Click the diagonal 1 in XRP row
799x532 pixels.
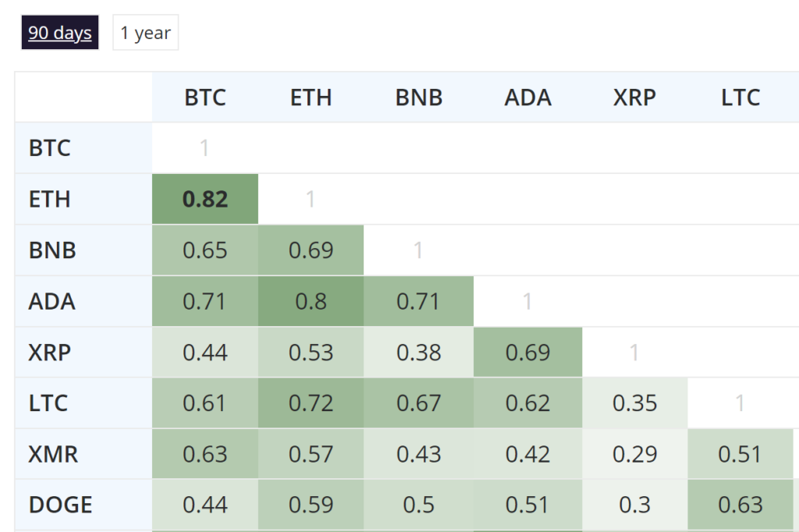[635, 352]
